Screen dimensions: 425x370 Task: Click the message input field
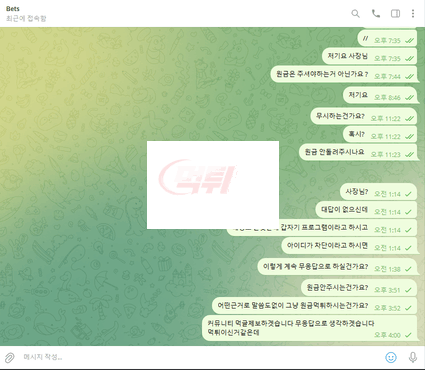click(x=200, y=357)
